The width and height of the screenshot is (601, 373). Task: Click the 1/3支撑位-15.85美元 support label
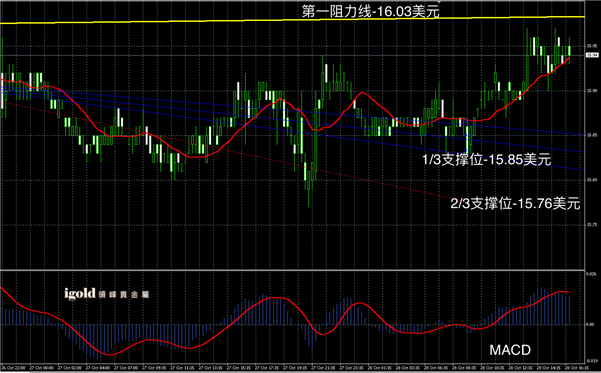point(486,159)
